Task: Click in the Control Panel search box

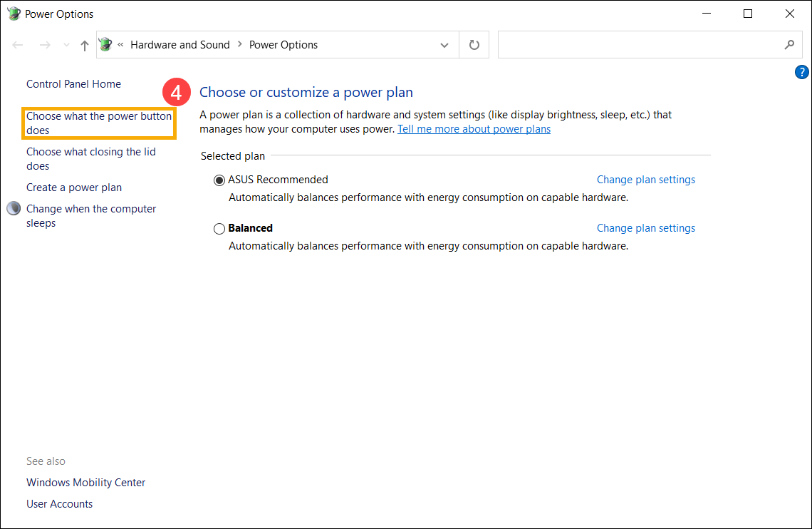Action: [x=641, y=45]
